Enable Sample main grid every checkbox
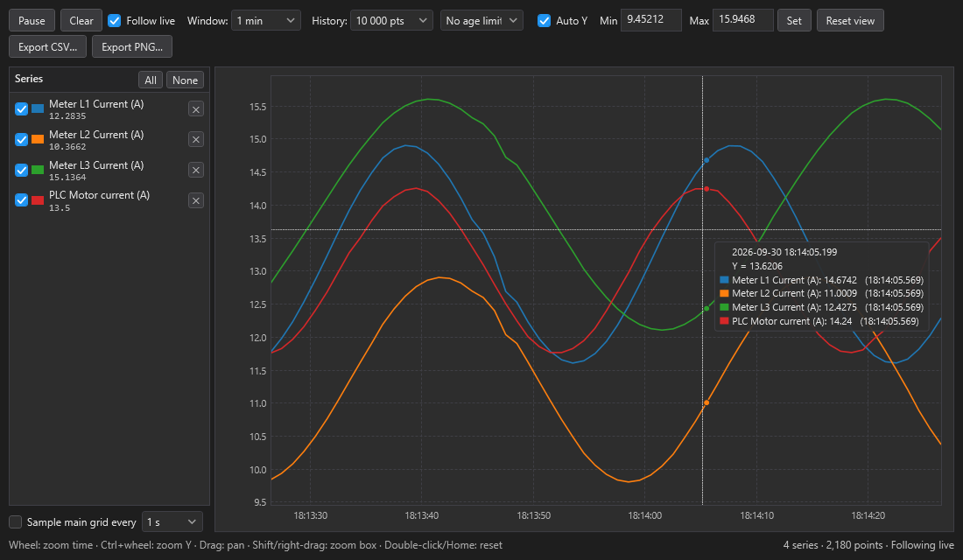The height and width of the screenshot is (560, 963). (x=16, y=521)
